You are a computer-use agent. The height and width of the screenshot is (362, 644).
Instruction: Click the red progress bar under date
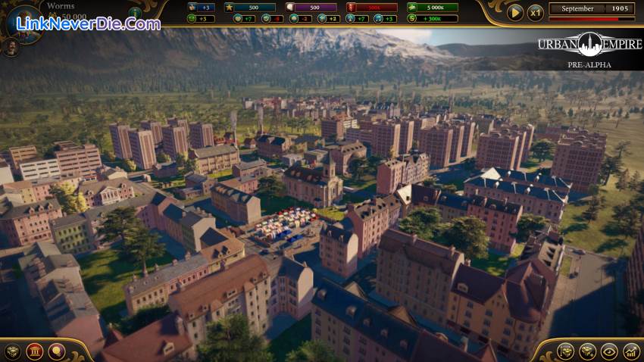(x=592, y=19)
